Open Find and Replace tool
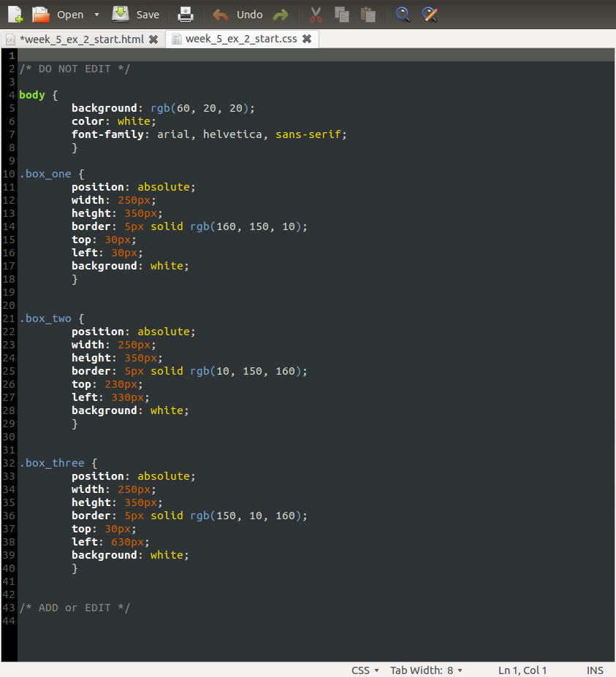 click(x=430, y=14)
